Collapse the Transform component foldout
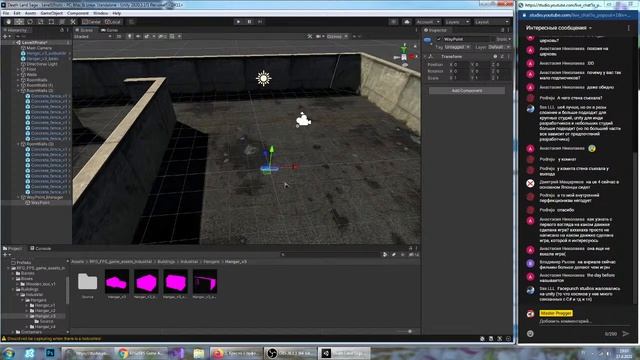Image resolution: width=640 pixels, height=360 pixels. pos(426,56)
